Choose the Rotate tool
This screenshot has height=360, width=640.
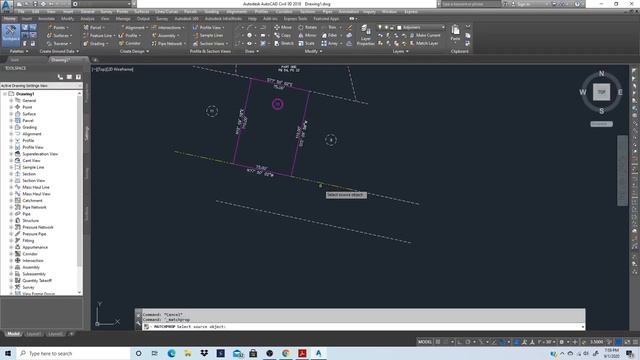tap(307, 27)
